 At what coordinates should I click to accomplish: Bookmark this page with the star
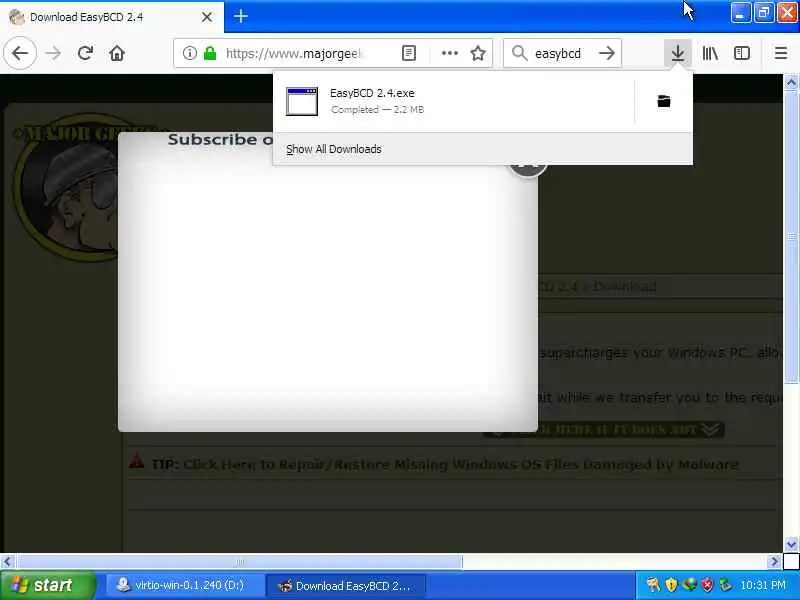tap(478, 53)
